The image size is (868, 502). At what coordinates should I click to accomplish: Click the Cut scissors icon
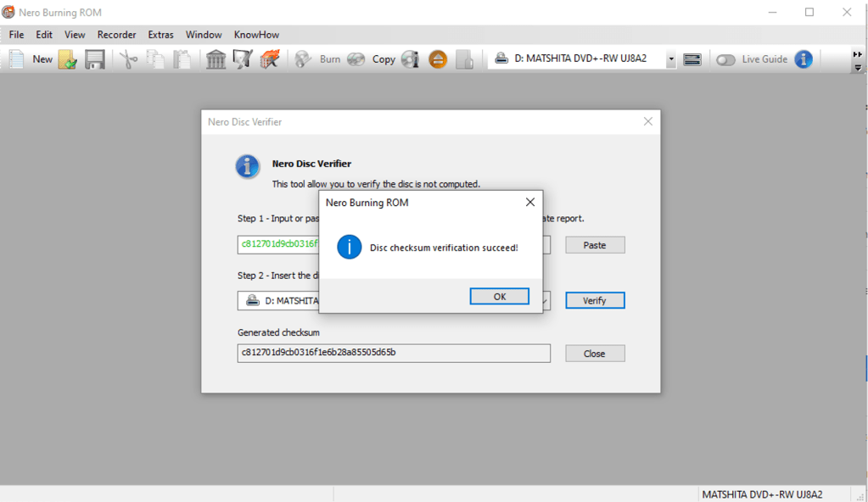coord(128,59)
